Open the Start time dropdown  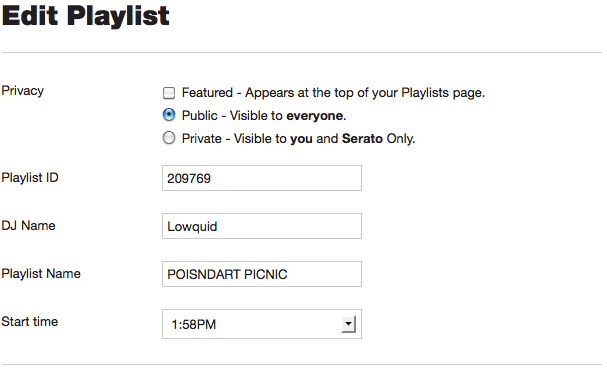point(262,324)
